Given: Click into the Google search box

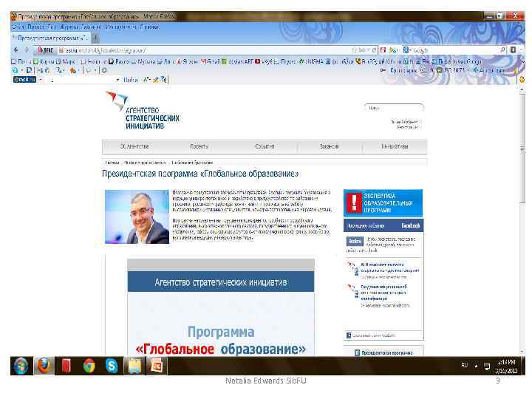Looking at the screenshot, I should [454, 50].
